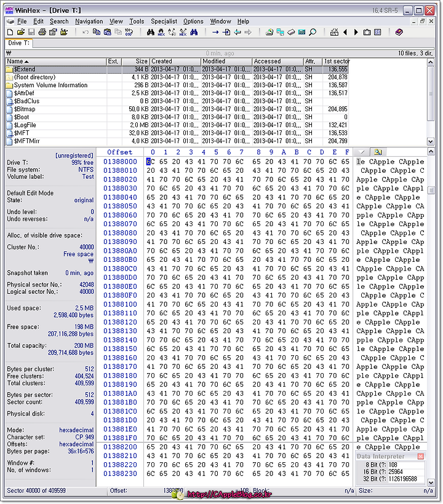
Task: Click the black right triangle icon
Action: (x=356, y=32)
